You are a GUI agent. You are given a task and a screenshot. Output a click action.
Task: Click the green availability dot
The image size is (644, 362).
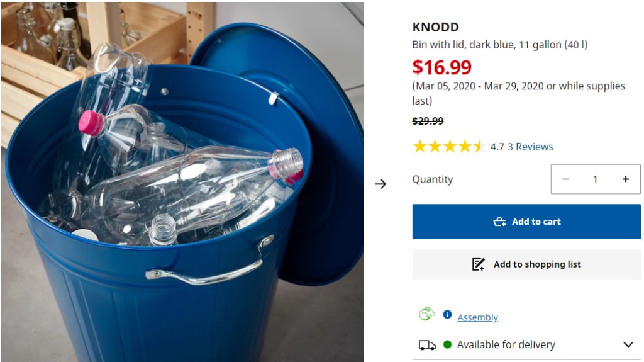448,344
